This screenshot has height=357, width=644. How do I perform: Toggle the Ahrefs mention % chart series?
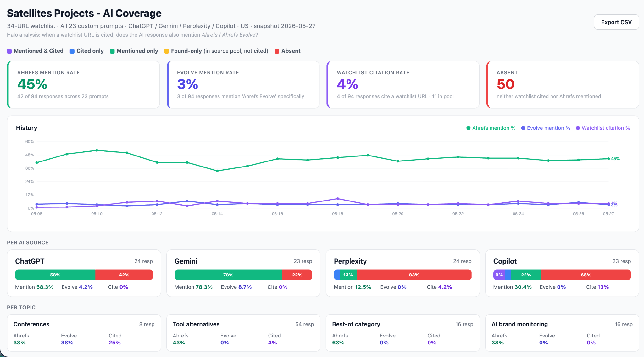coord(491,128)
